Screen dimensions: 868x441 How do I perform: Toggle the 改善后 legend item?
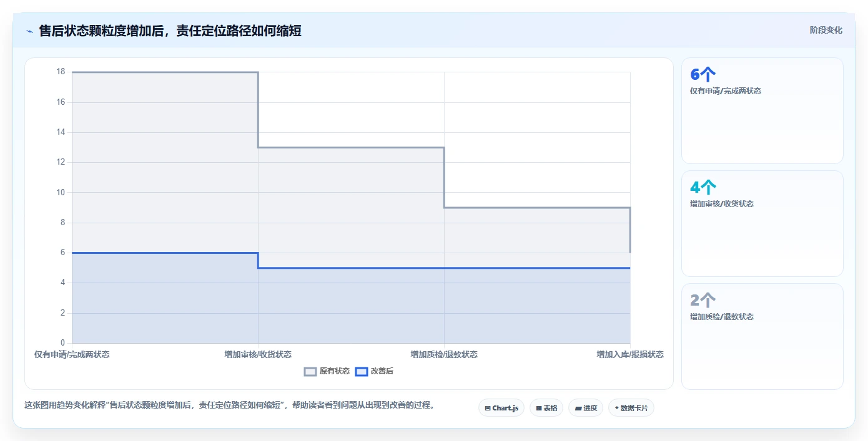coord(374,371)
